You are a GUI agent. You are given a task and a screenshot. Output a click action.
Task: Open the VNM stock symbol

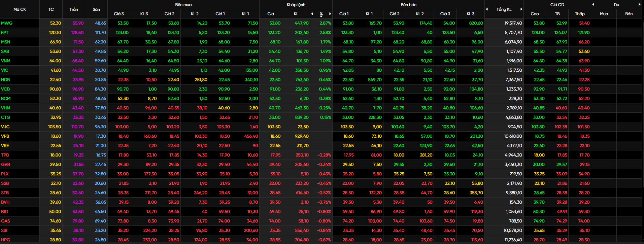click(x=6, y=61)
